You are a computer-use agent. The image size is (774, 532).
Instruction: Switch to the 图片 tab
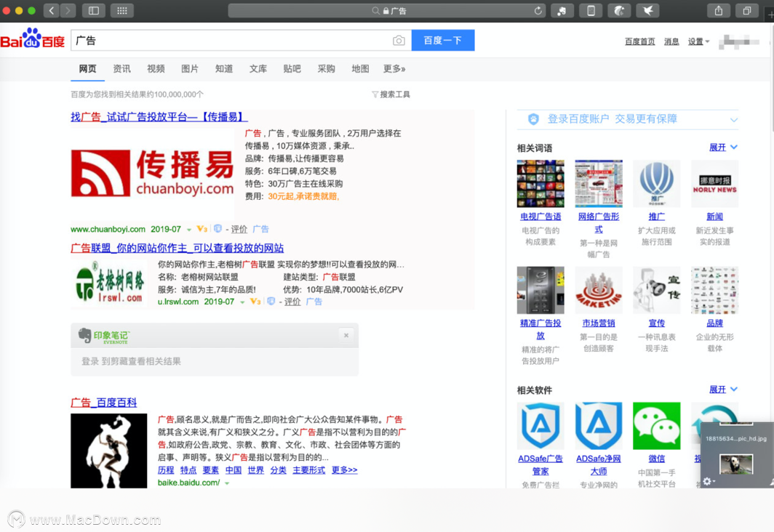point(190,69)
